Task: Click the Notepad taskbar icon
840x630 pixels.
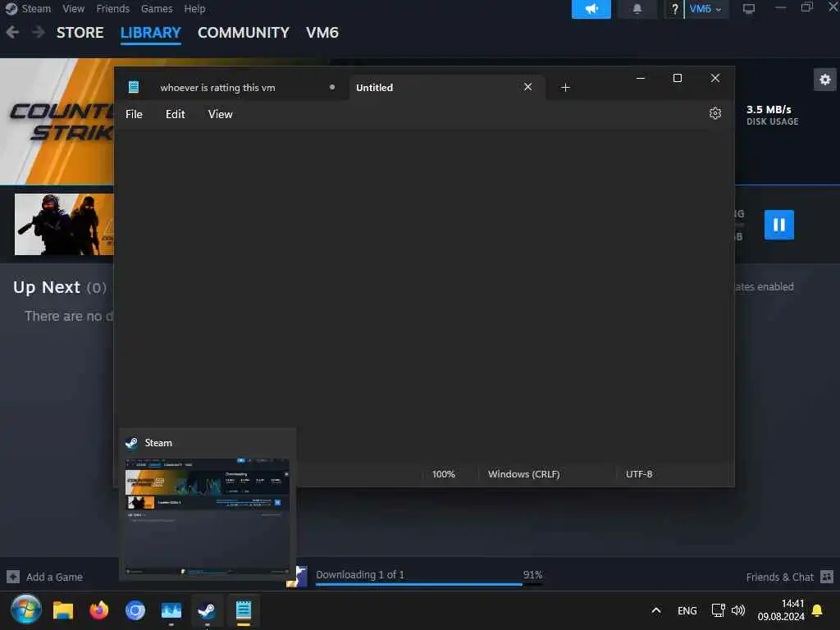Action: [243, 610]
